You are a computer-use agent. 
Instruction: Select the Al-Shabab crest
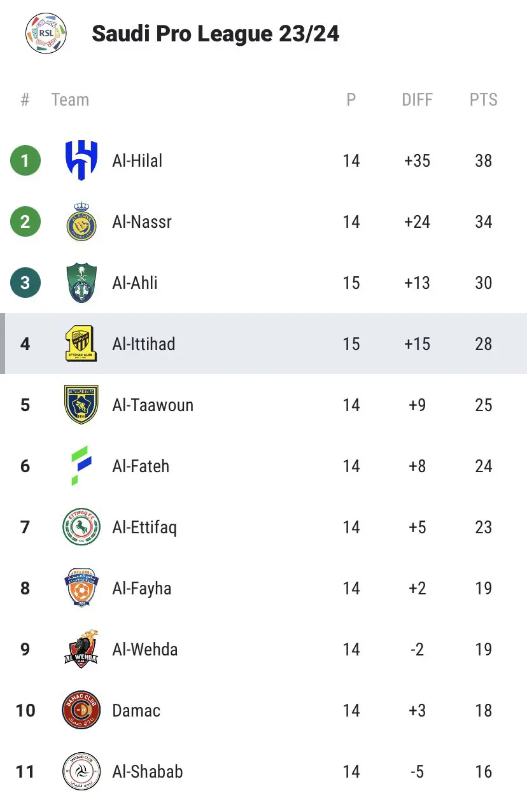coord(81,771)
